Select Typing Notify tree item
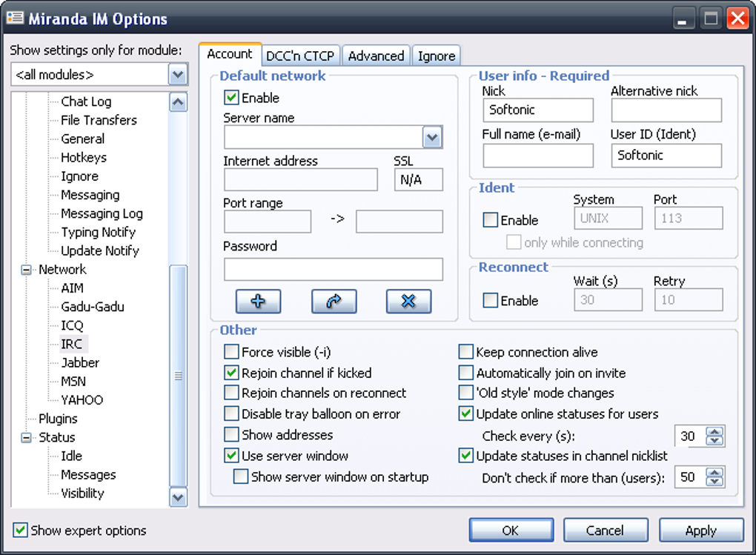Viewport: 756px width, 555px height. (x=99, y=233)
